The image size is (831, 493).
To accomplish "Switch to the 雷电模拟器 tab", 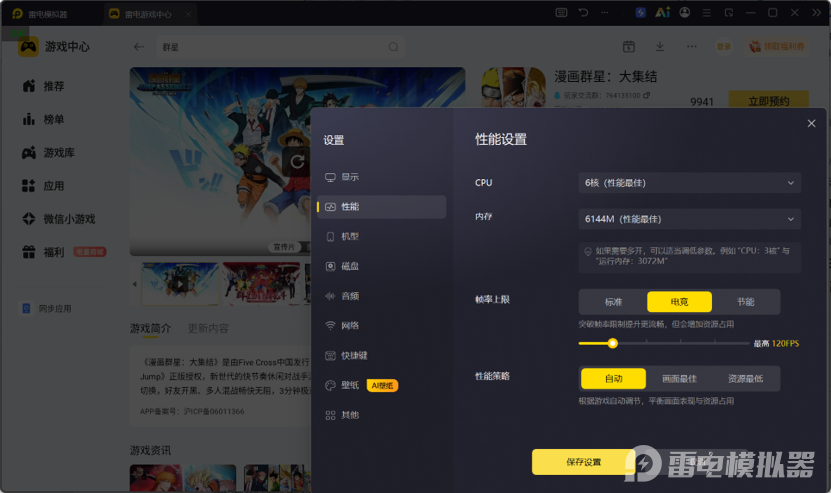I will click(x=40, y=14).
